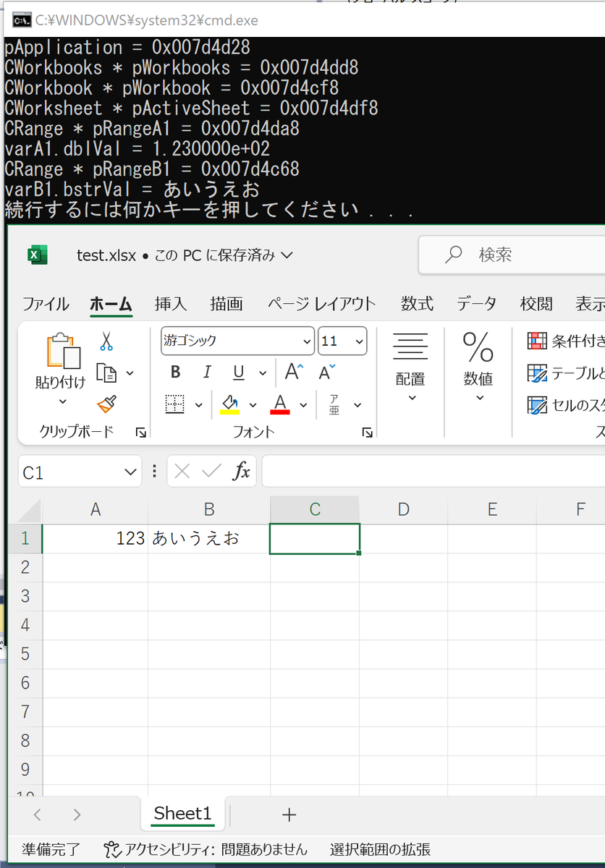Click the formula bar confirm checkmark icon

pos(212,472)
